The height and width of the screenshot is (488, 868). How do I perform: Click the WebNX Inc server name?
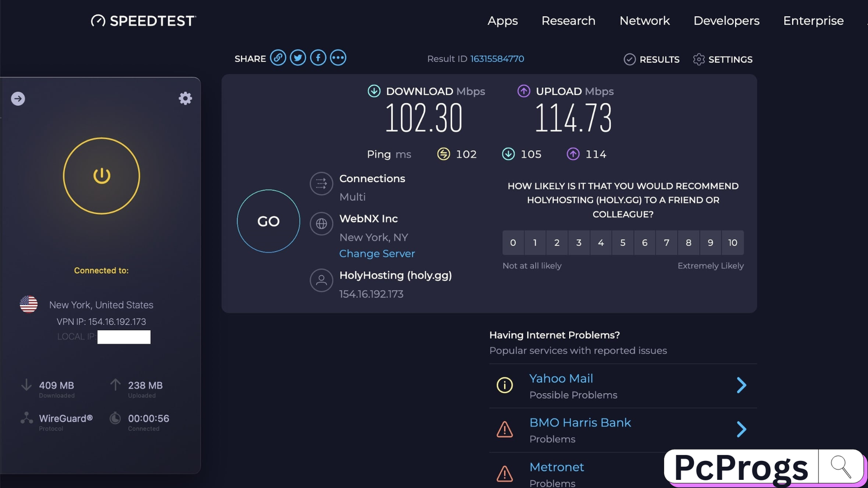click(368, 219)
